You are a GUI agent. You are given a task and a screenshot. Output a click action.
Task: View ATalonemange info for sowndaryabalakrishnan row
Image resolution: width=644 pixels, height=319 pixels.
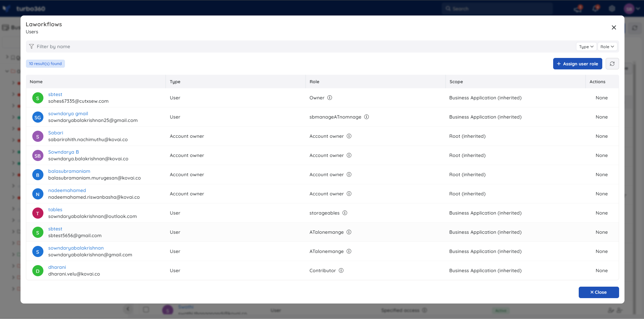[x=349, y=251]
